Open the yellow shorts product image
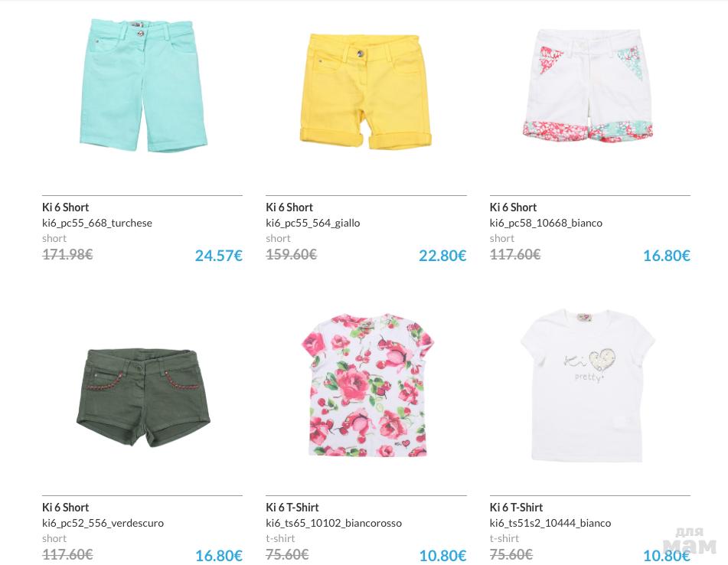The height and width of the screenshot is (565, 728). 366,90
